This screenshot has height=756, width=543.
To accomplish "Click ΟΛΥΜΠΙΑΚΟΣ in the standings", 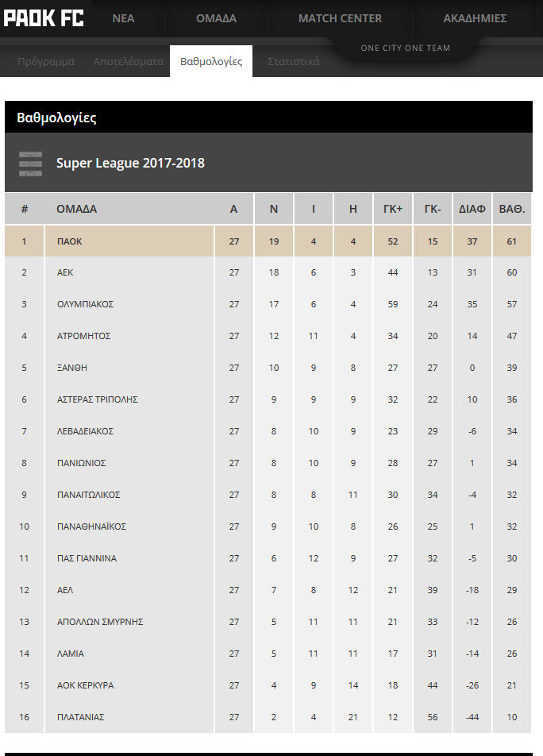I will pyautogui.click(x=85, y=304).
